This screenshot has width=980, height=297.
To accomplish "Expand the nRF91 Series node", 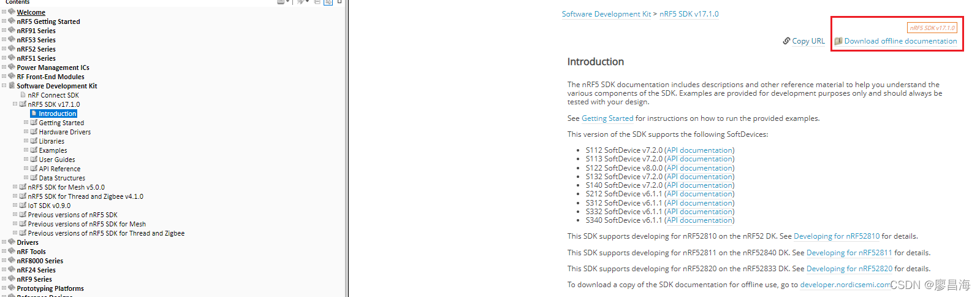I will 4,30.
